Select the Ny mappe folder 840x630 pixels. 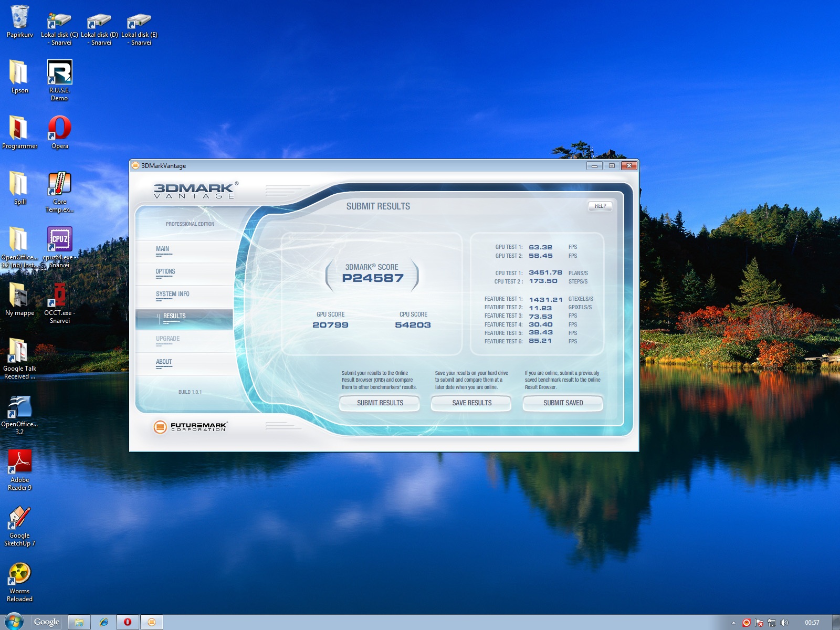coord(20,299)
